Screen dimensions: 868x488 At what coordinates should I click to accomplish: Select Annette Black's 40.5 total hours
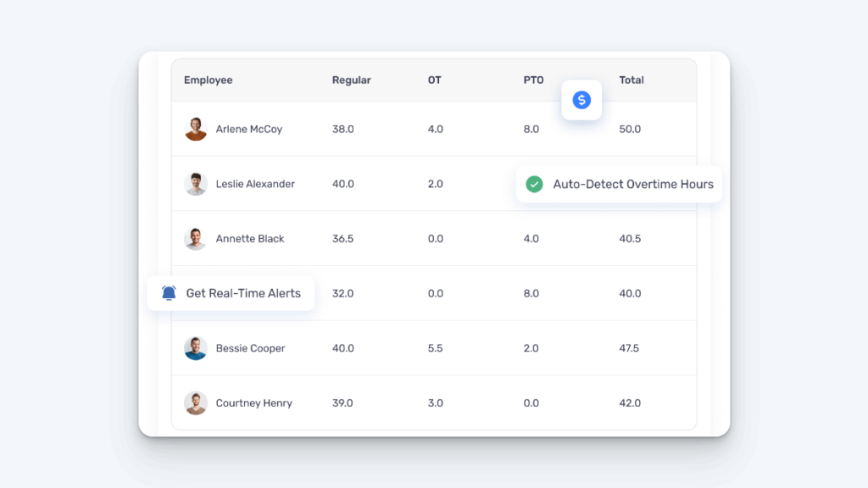click(630, 239)
